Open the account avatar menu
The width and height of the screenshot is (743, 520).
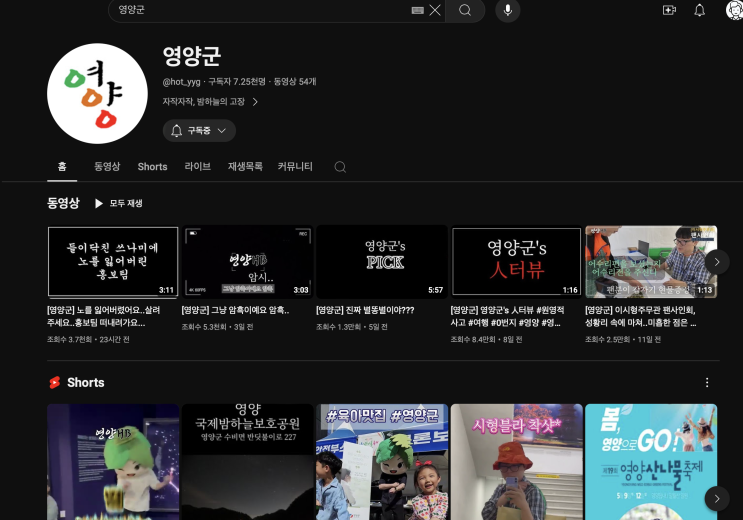(734, 10)
